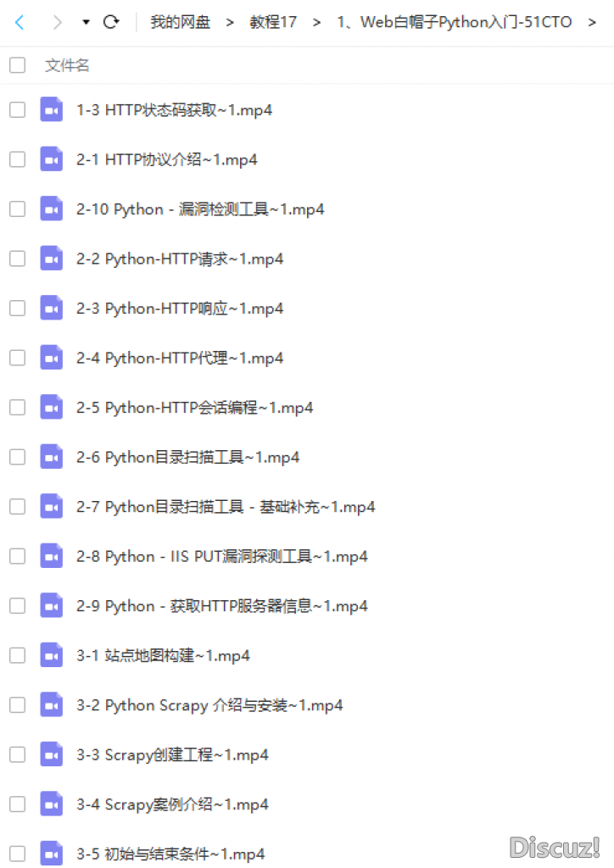Check the box for 2-10 漏洞检测工具

tap(17, 209)
